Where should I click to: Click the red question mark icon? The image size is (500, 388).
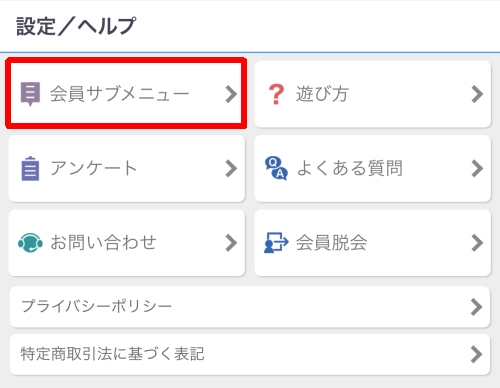click(276, 94)
